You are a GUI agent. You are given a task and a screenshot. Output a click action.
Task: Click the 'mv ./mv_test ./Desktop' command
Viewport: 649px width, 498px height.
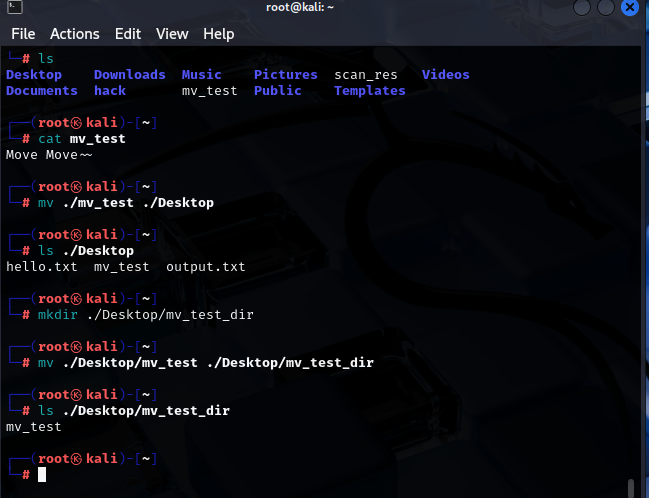click(126, 203)
